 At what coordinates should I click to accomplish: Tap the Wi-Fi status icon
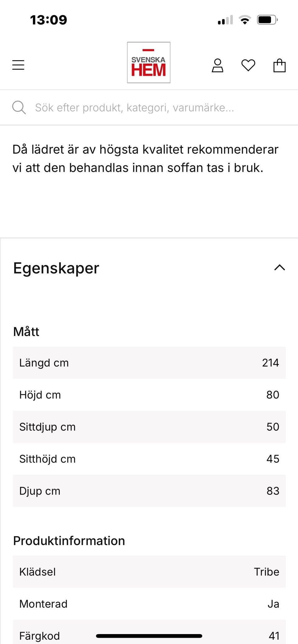[x=245, y=20]
